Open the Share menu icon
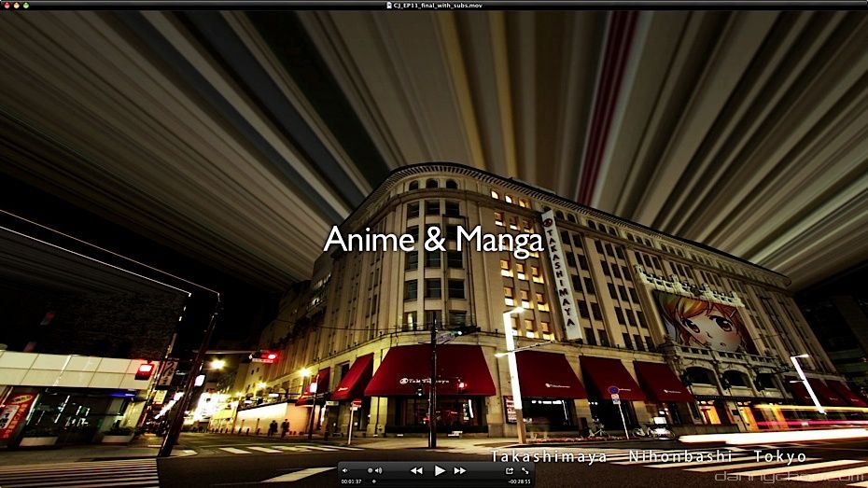 pyautogui.click(x=510, y=470)
